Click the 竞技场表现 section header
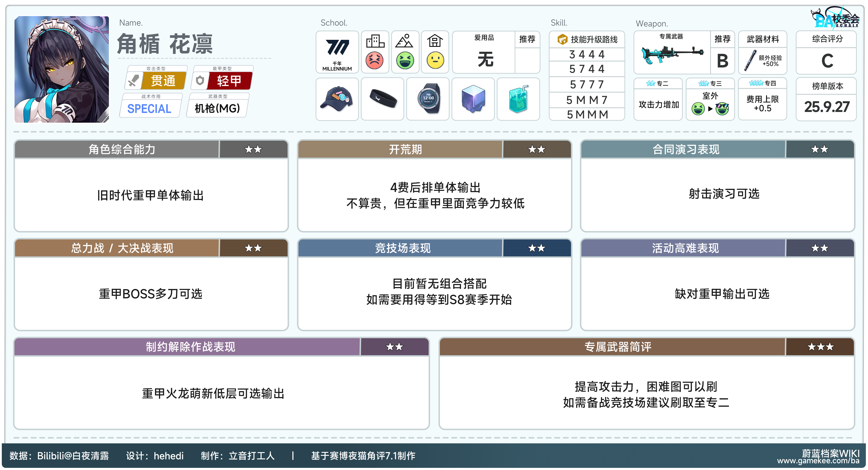Screen dimensions: 868x470 (403, 248)
